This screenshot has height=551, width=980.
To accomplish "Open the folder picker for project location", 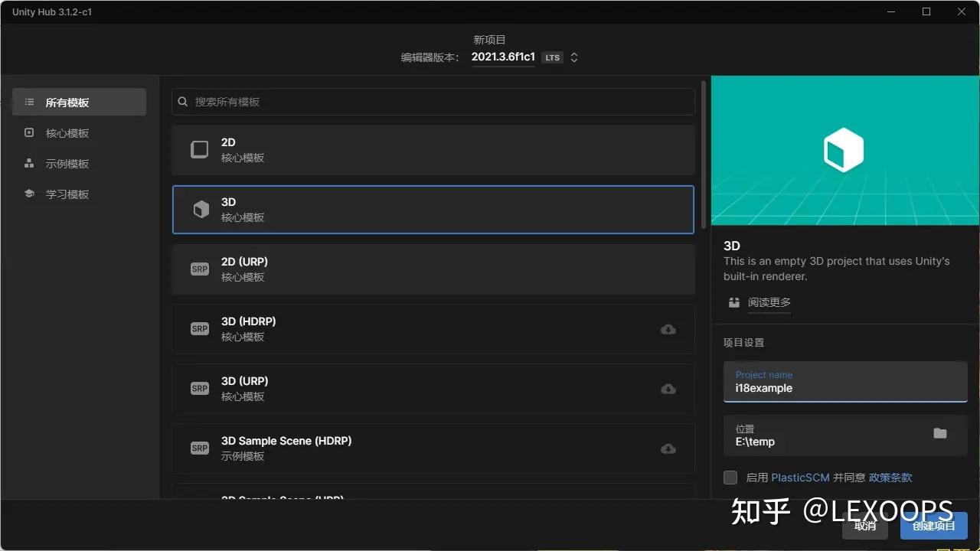I will click(x=940, y=433).
